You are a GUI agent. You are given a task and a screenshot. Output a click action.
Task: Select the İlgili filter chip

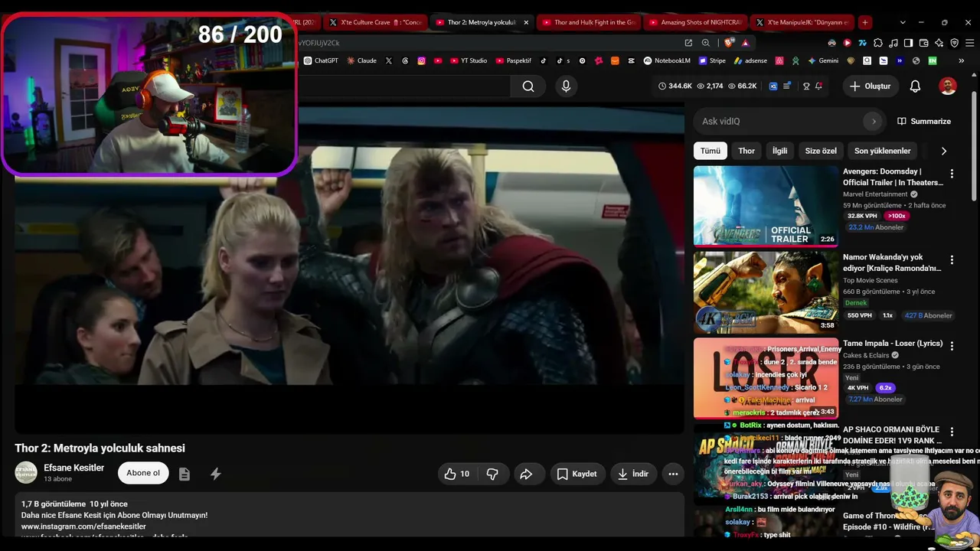[x=779, y=151]
